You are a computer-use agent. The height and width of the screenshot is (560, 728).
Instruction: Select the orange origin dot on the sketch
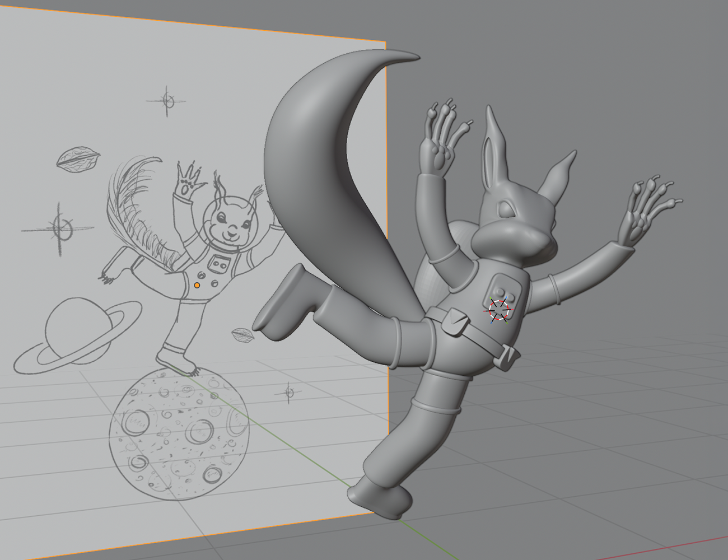[197, 286]
